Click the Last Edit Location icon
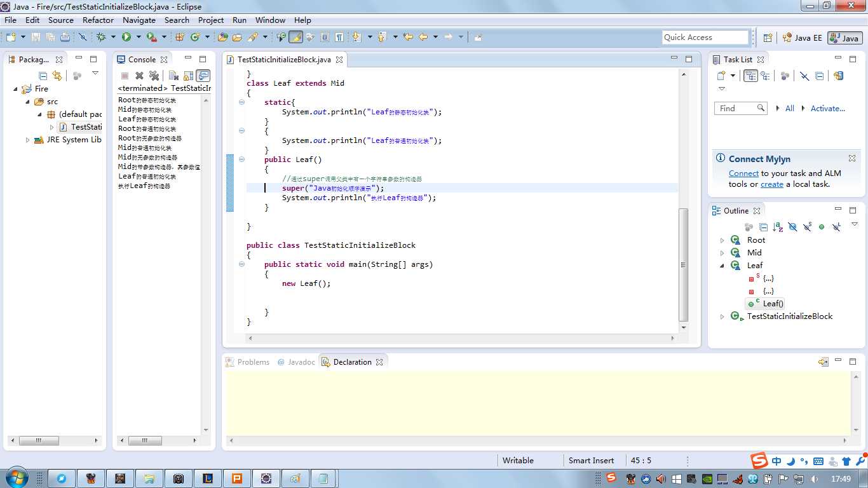The image size is (868, 488). click(408, 37)
